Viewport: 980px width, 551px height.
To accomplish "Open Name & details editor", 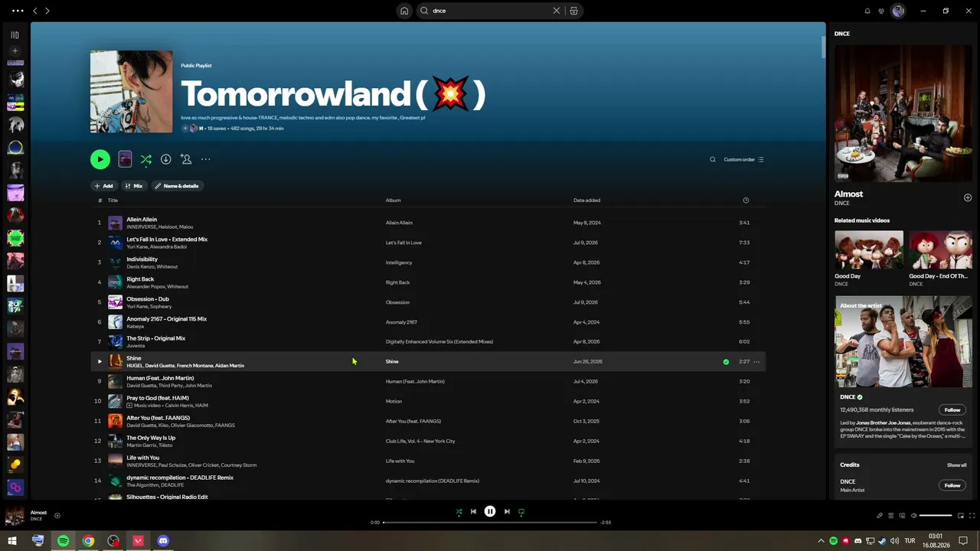I will [177, 186].
